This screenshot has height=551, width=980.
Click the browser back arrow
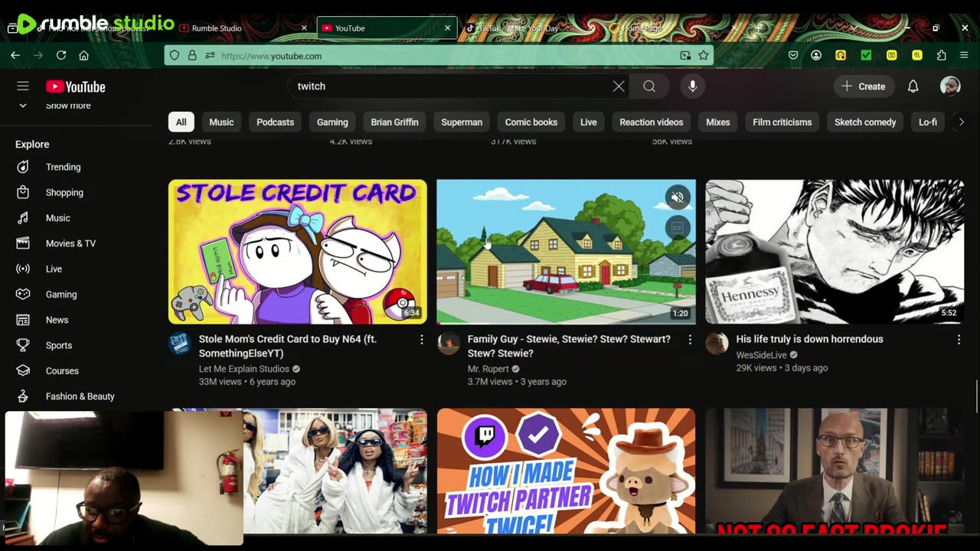[x=15, y=55]
